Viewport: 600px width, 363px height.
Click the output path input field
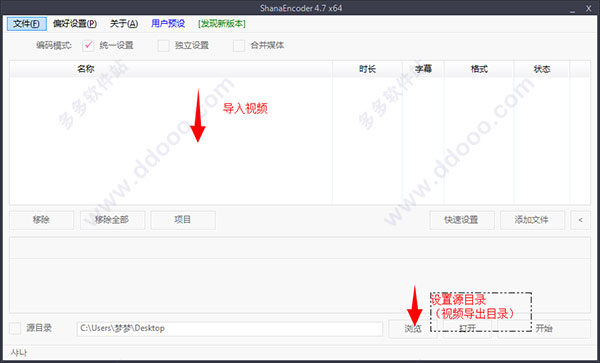pos(230,329)
